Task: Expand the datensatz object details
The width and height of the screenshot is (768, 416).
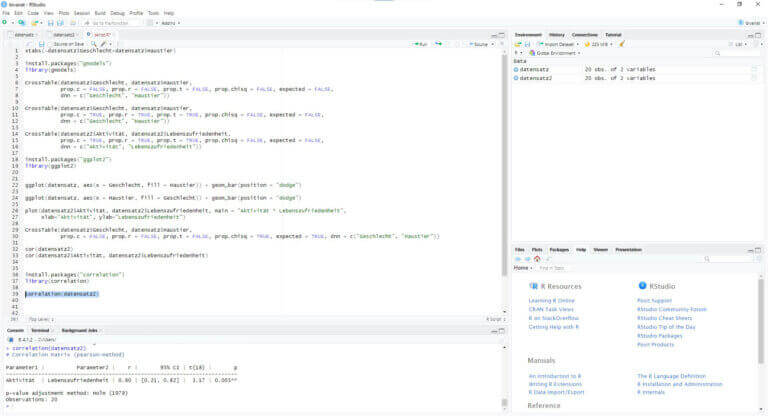Action: 516,70
